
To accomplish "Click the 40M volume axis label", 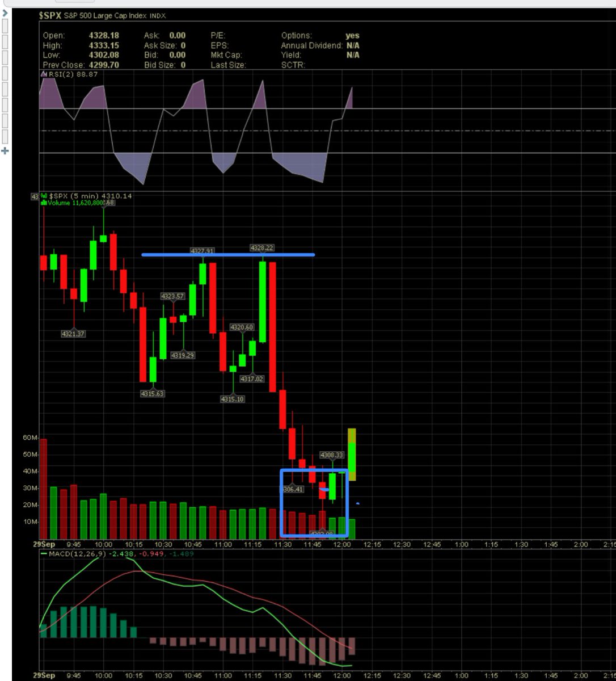I will click(31, 471).
